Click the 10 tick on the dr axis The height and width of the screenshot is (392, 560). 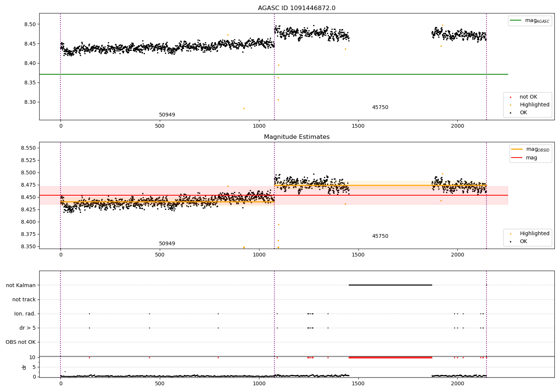(32, 357)
